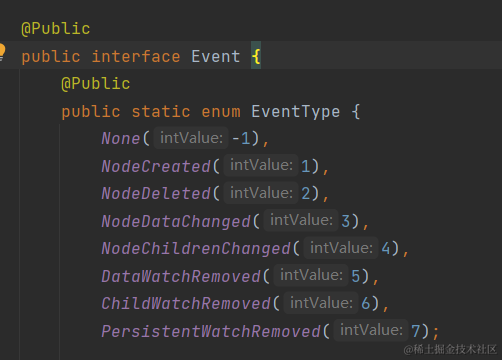
Task: Click the 'None' enum constant
Action: click(x=121, y=138)
